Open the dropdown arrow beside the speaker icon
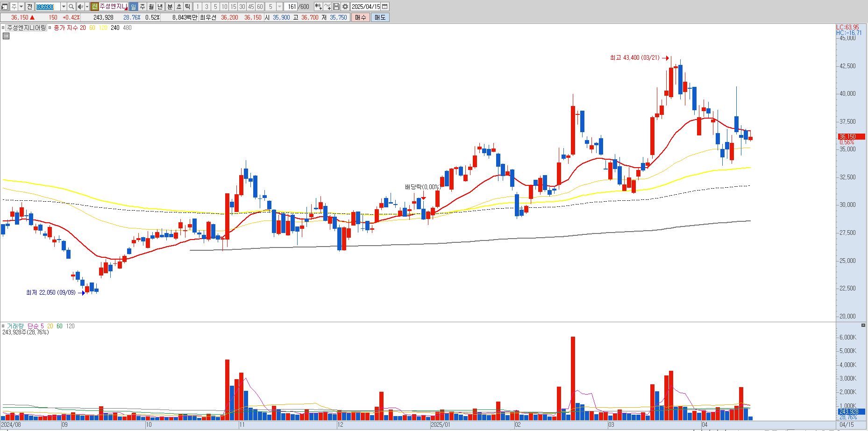Image resolution: width=868 pixels, height=431 pixels. click(87, 7)
